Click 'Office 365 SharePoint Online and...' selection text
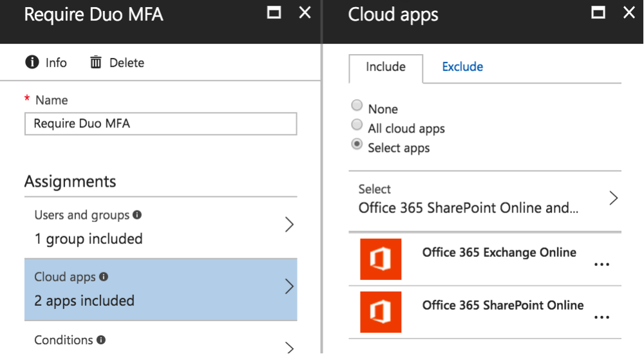The width and height of the screenshot is (644, 354). pyautogui.click(x=468, y=208)
